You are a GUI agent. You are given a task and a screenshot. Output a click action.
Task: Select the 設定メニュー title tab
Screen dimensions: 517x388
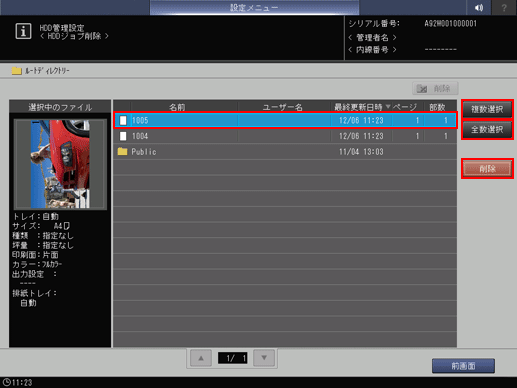point(254,7)
